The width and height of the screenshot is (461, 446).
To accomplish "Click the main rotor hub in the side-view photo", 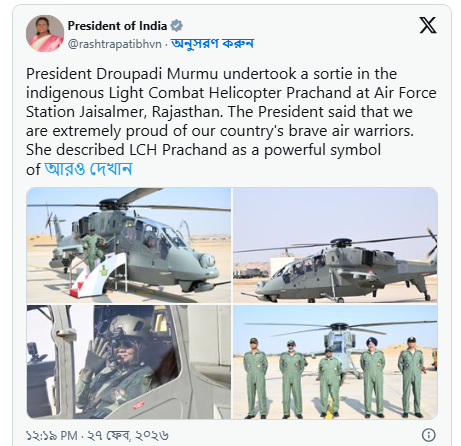I will (340, 243).
